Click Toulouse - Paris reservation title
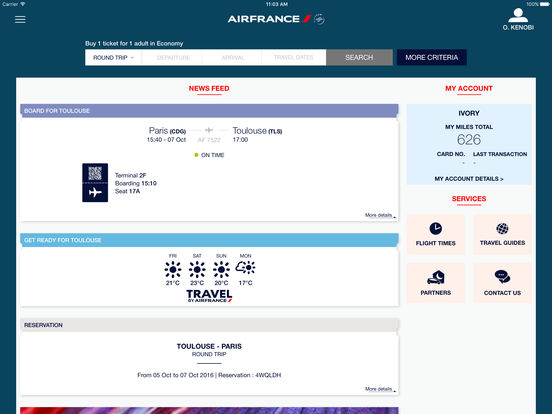 [x=209, y=346]
